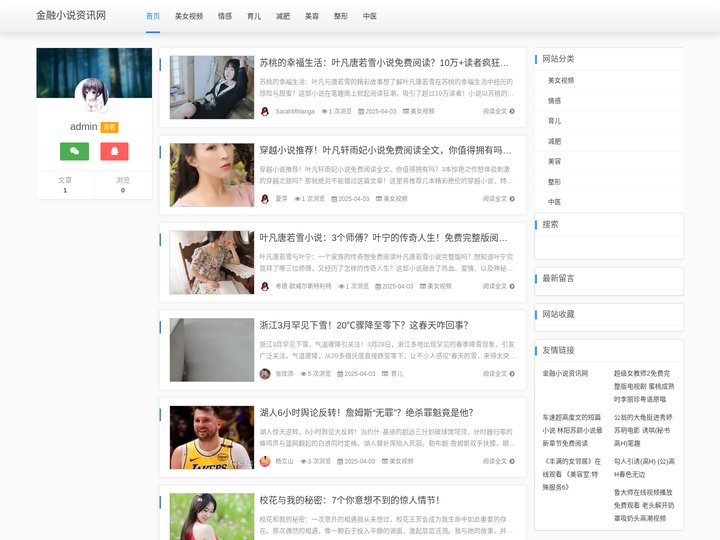The height and width of the screenshot is (540, 720).
Task: Select sidebar category 育儿
Action: click(x=554, y=121)
